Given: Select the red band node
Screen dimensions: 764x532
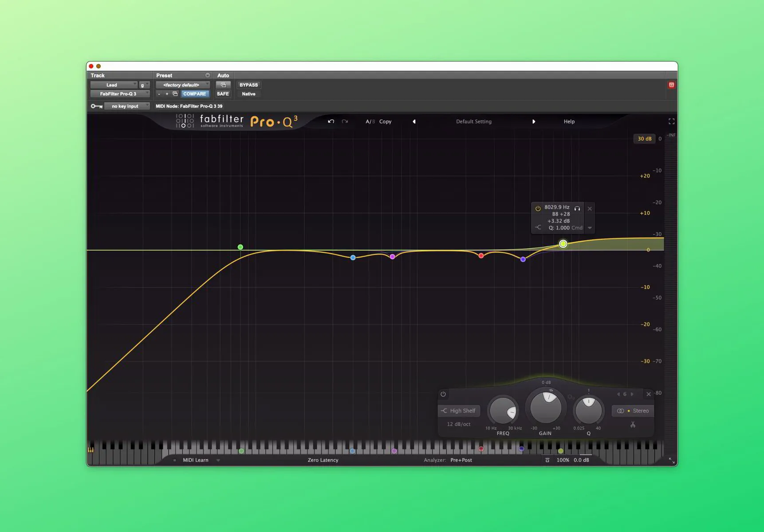Looking at the screenshot, I should coord(481,256).
